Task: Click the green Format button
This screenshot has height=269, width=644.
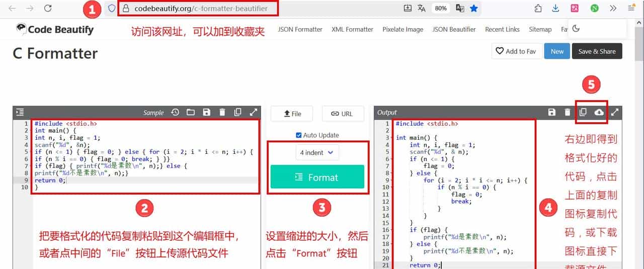Action: [317, 177]
